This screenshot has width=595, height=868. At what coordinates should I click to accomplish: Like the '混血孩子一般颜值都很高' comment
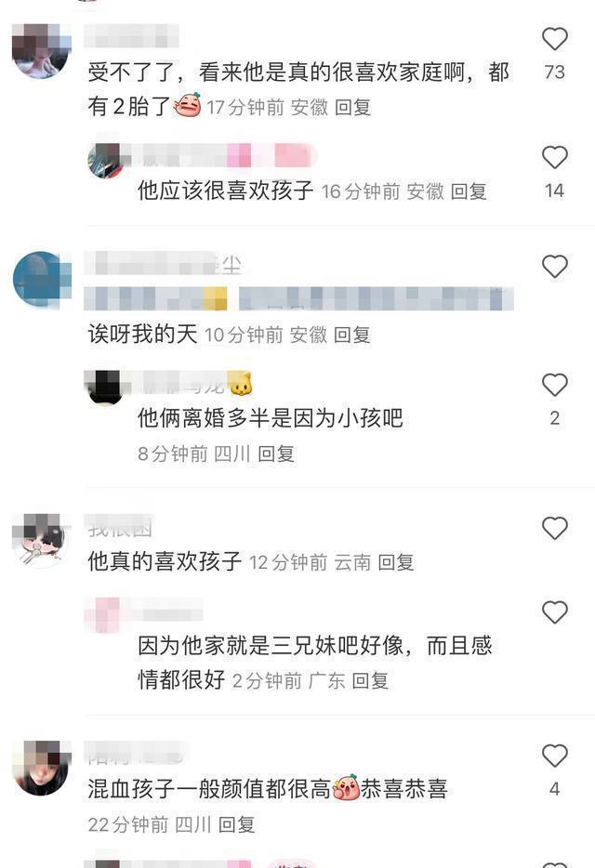point(554,756)
